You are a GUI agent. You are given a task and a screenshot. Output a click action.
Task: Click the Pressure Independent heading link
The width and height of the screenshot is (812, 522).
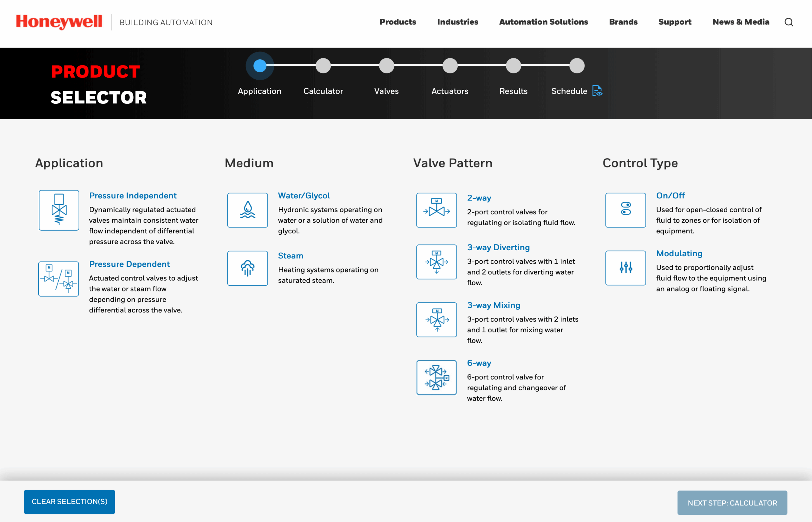(133, 196)
